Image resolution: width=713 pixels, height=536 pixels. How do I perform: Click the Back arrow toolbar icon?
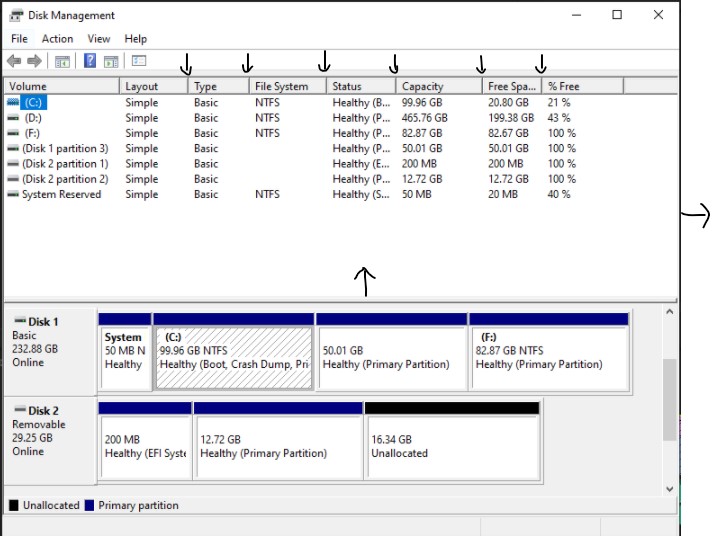click(x=14, y=60)
